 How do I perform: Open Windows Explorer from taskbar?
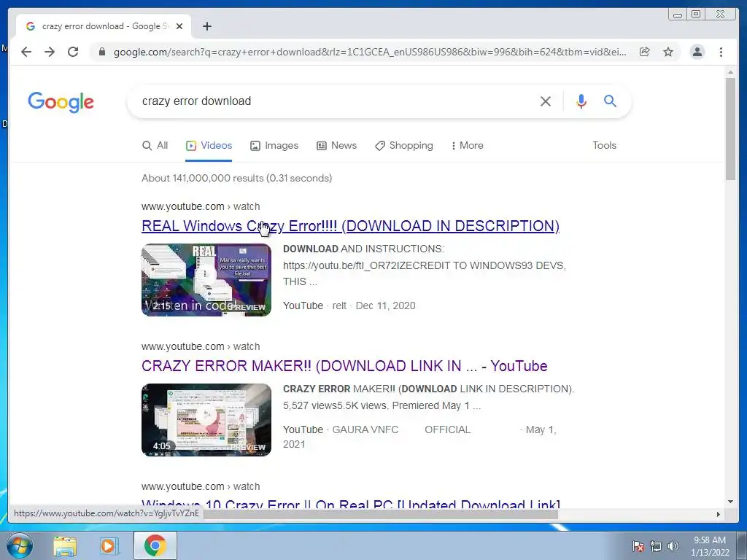(x=65, y=545)
